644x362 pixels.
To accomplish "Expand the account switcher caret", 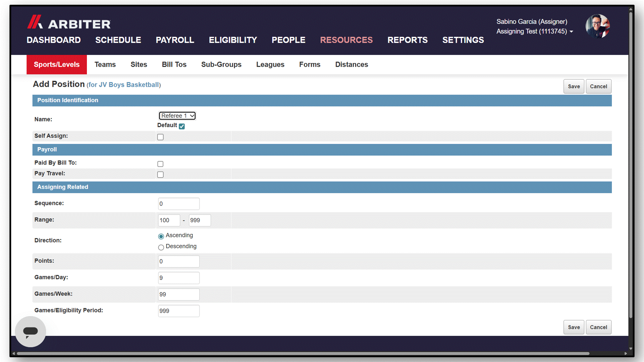I will (571, 32).
